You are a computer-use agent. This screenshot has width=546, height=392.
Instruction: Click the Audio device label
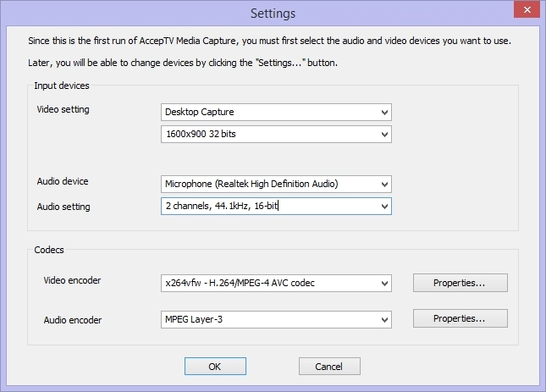(x=63, y=181)
